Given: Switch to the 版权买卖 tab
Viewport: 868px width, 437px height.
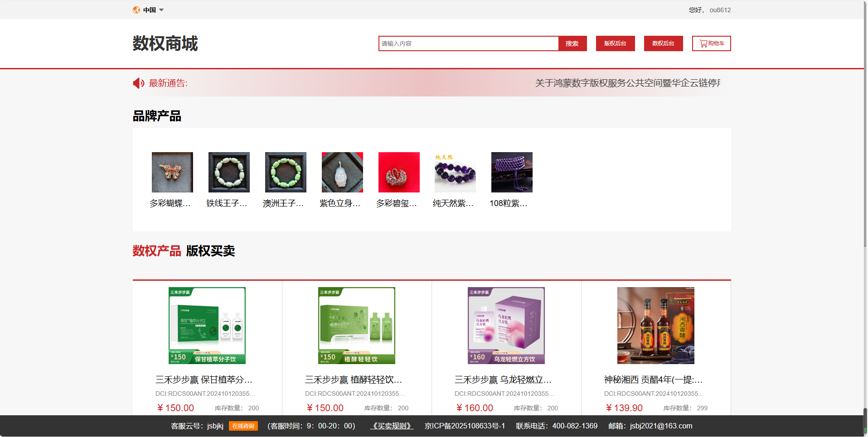Looking at the screenshot, I should [210, 251].
